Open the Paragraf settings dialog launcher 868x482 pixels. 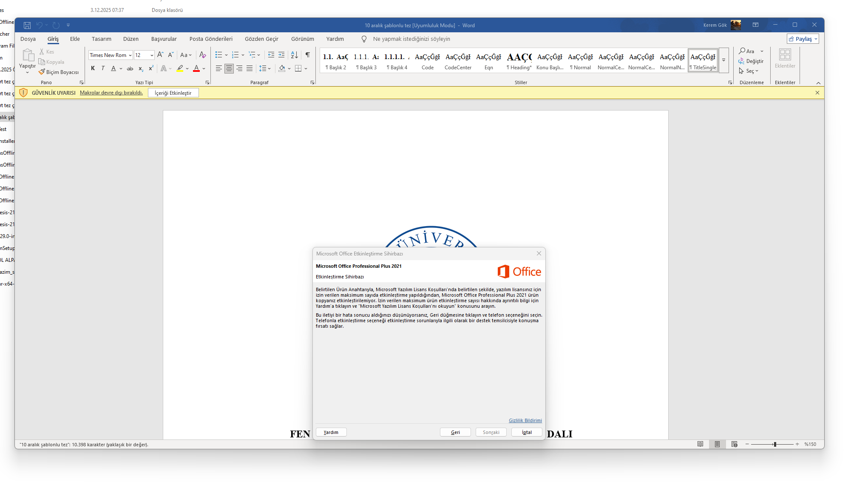tap(312, 82)
